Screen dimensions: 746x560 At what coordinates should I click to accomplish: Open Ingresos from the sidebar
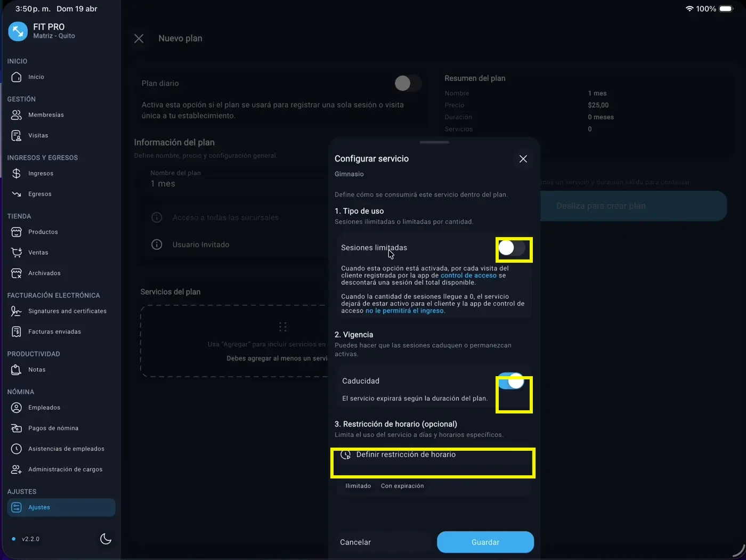41,173
